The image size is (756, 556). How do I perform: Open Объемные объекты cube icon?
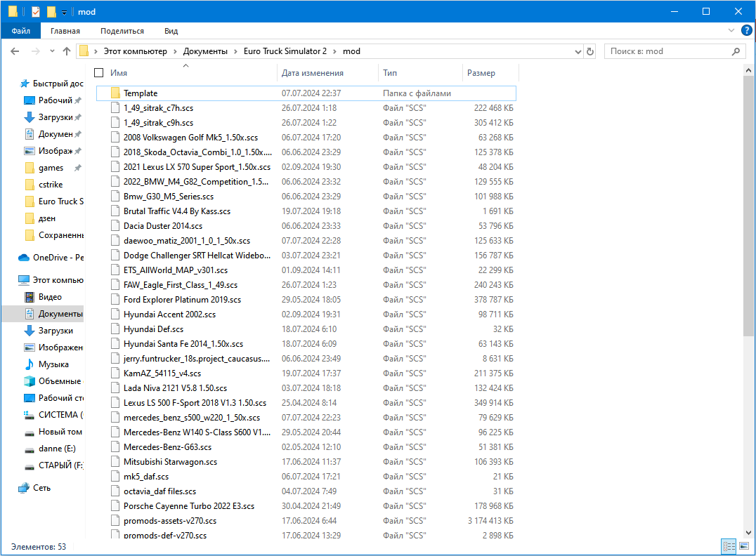30,381
